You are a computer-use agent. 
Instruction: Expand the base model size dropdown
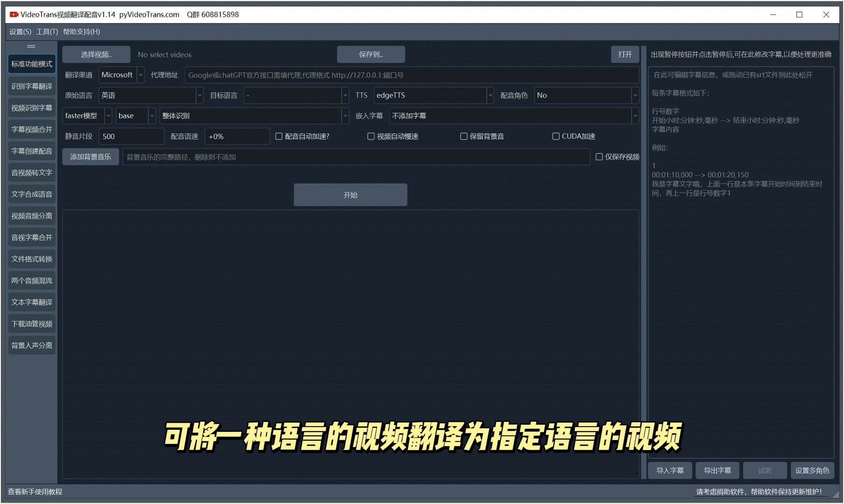click(x=135, y=116)
